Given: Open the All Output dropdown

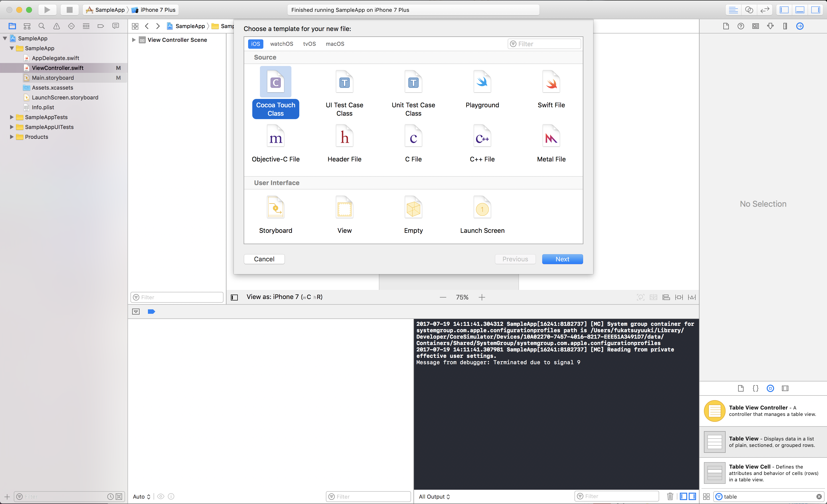Looking at the screenshot, I should 434,497.
